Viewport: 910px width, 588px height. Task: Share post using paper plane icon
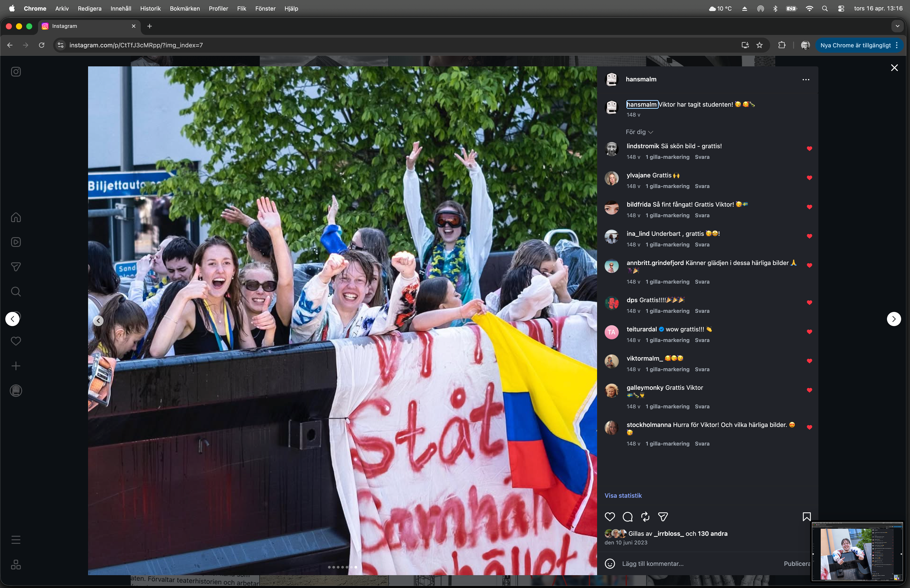[x=663, y=517]
